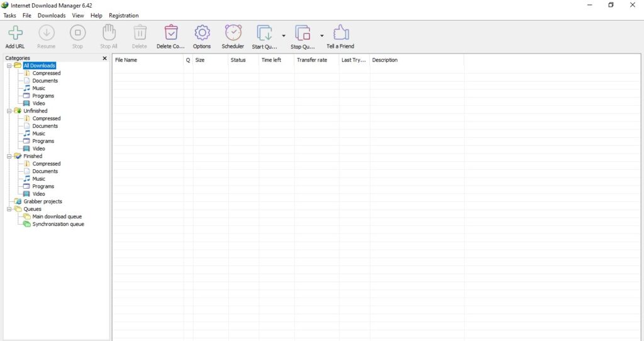This screenshot has width=644, height=341.
Task: Select Music under Unfinished
Action: point(38,133)
